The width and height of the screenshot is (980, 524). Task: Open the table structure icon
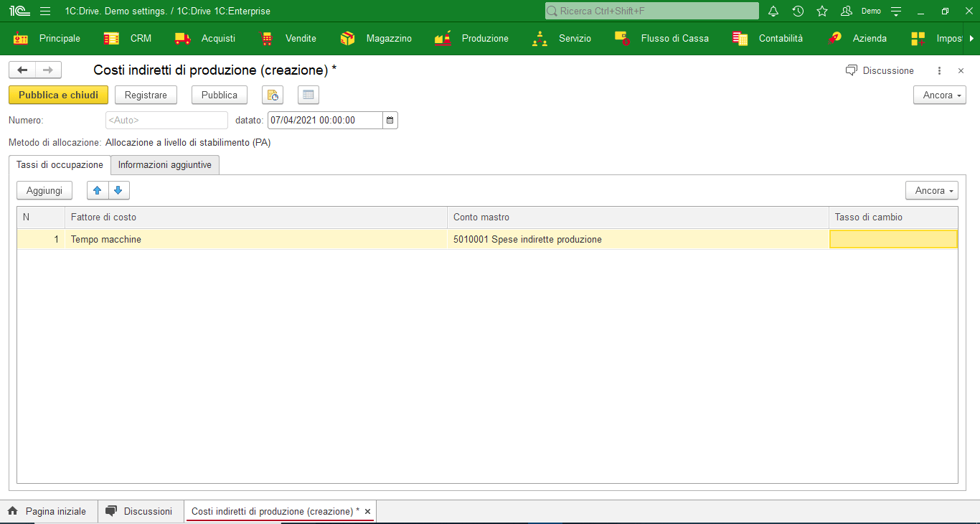coord(308,95)
